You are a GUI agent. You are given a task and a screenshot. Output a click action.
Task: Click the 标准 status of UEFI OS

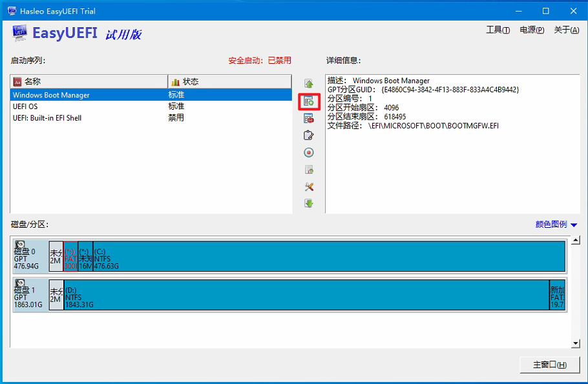pos(176,106)
